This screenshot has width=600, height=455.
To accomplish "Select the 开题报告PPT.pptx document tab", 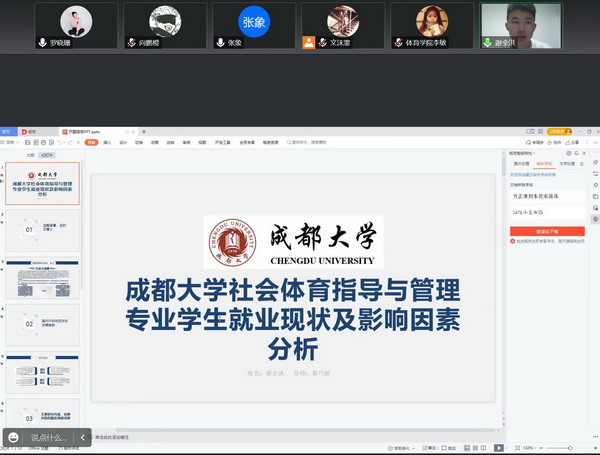I will click(x=99, y=132).
